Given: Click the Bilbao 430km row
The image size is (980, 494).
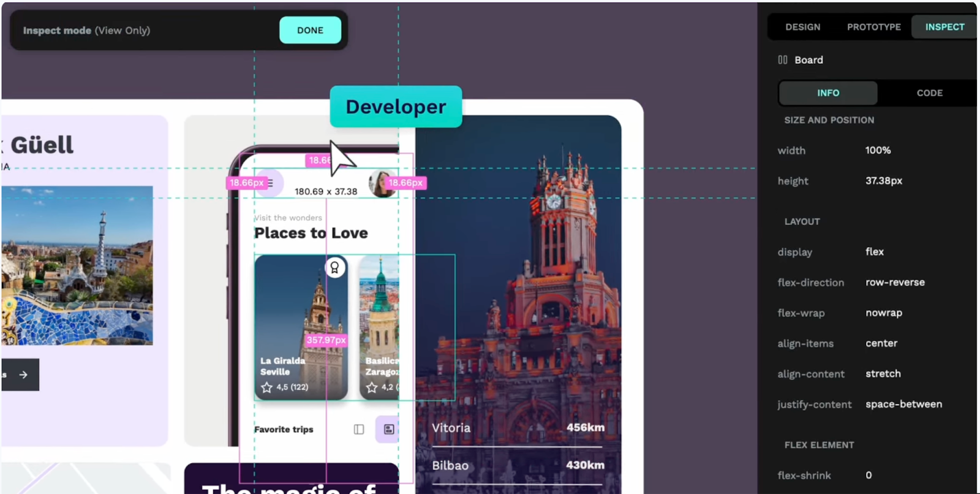Looking at the screenshot, I should (x=518, y=465).
